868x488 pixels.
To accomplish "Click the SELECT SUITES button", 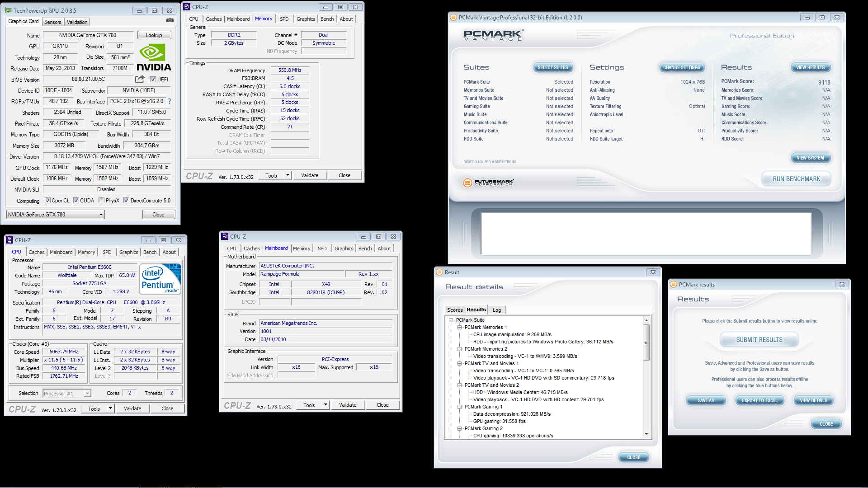I will pos(552,67).
